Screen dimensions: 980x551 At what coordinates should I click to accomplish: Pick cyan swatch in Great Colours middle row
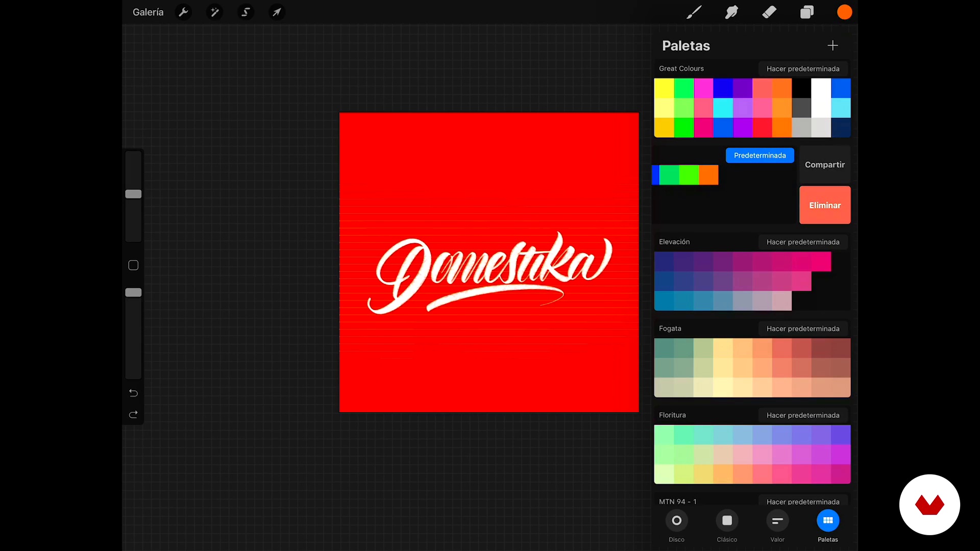(723, 108)
